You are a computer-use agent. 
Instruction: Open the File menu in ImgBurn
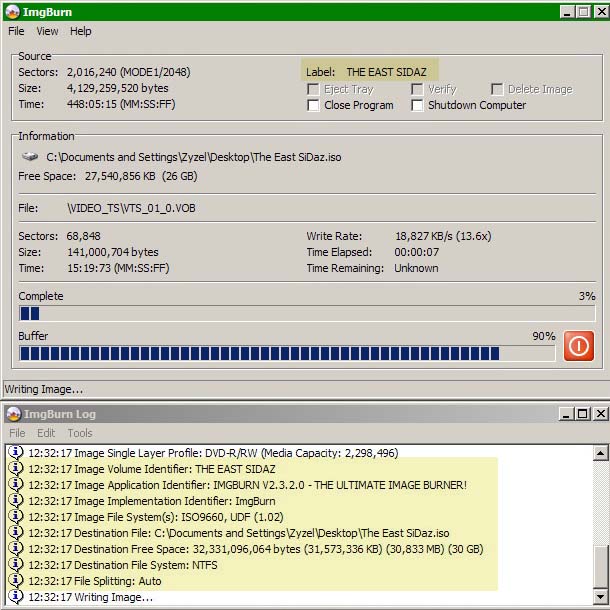point(16,31)
